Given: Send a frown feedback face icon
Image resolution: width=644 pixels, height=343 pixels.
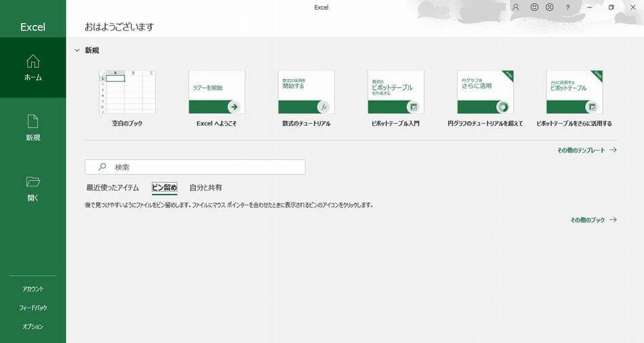Looking at the screenshot, I should click(550, 7).
